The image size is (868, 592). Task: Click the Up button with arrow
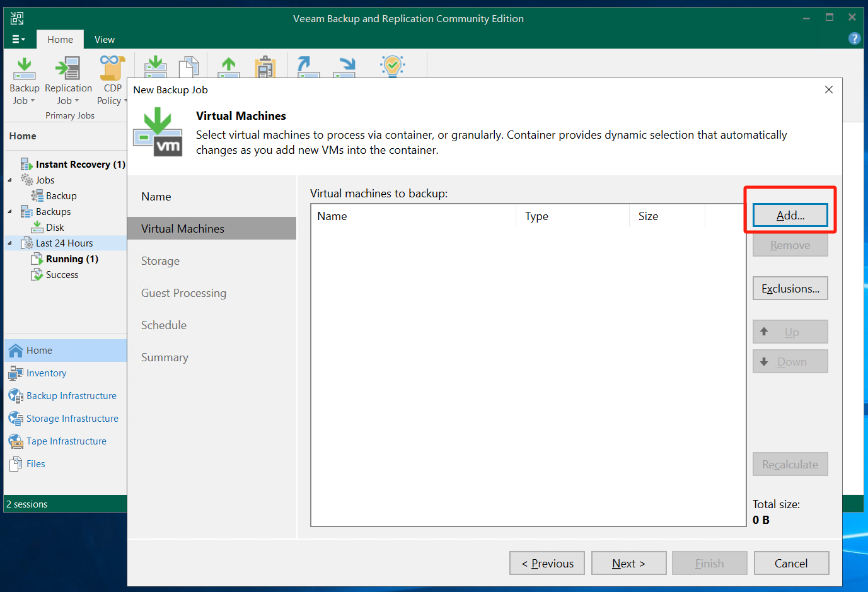pyautogui.click(x=790, y=332)
